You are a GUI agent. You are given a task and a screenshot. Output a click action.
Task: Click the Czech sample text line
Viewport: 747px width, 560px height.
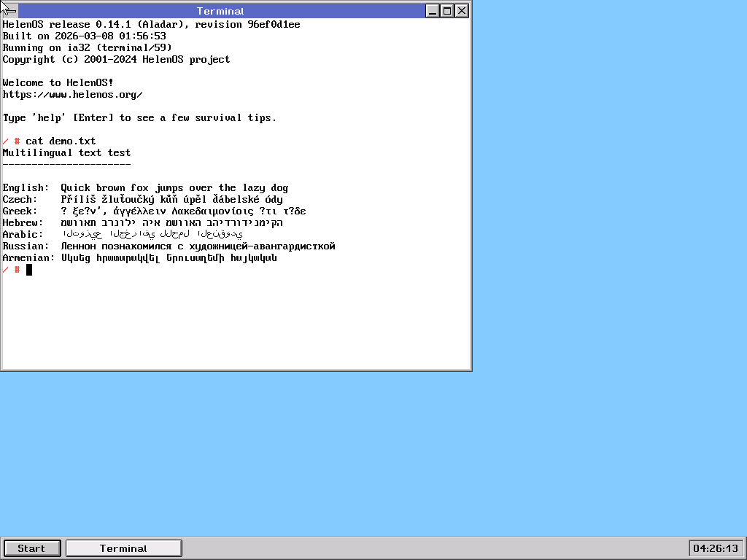[x=171, y=200]
